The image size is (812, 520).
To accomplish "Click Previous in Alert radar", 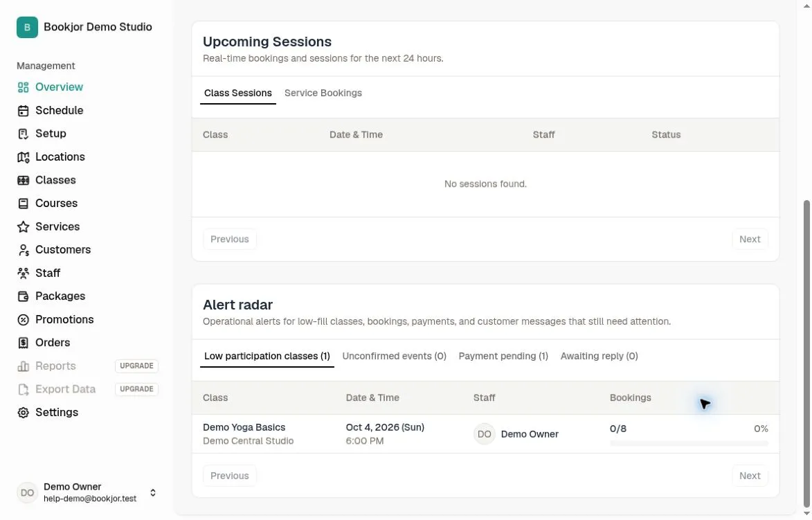I will [229, 476].
